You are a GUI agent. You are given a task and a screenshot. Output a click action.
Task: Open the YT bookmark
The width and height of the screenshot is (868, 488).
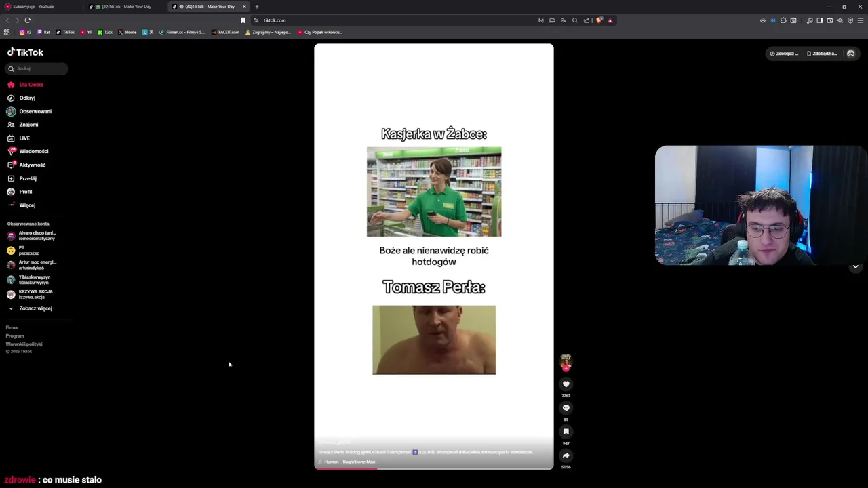(86, 32)
